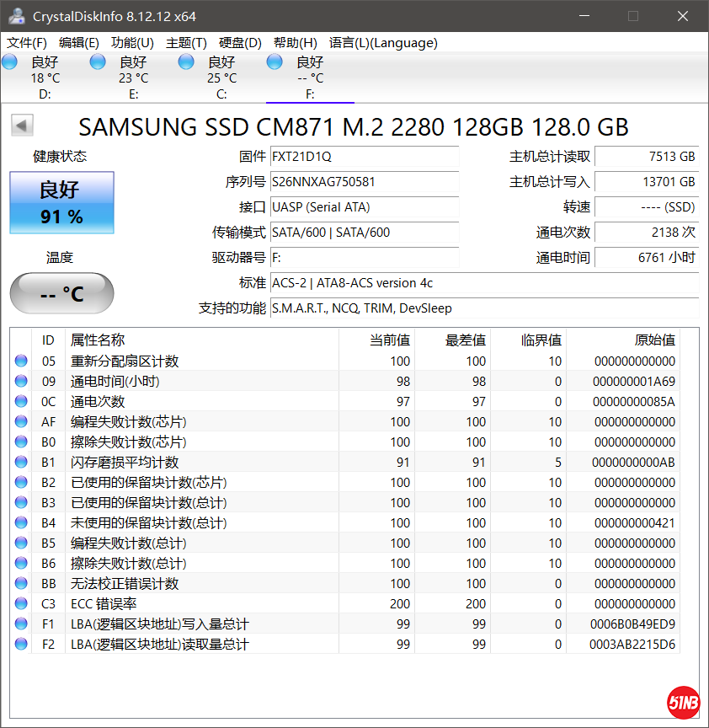
Task: Open the 主题(T) menu
Action: [186, 43]
